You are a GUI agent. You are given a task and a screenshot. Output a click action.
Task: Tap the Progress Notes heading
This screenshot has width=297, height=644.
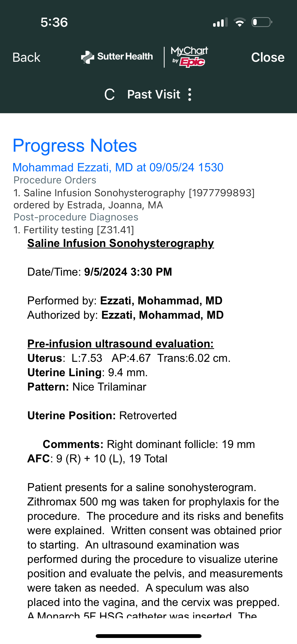pyautogui.click(x=75, y=146)
